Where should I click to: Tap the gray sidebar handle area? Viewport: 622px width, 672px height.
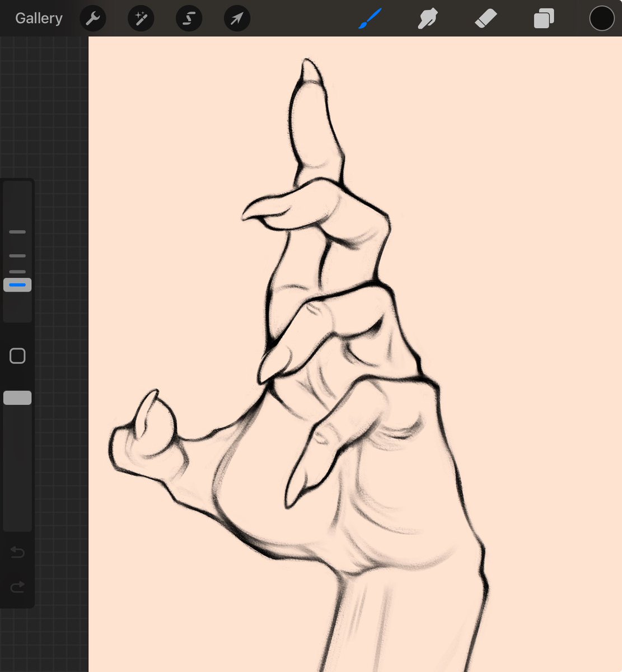(17, 398)
